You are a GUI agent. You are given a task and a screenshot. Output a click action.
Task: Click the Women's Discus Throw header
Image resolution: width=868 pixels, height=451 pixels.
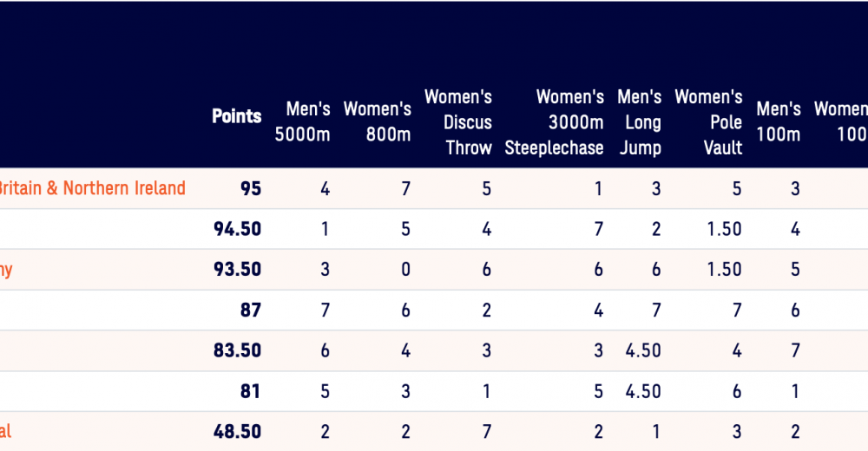click(x=458, y=122)
